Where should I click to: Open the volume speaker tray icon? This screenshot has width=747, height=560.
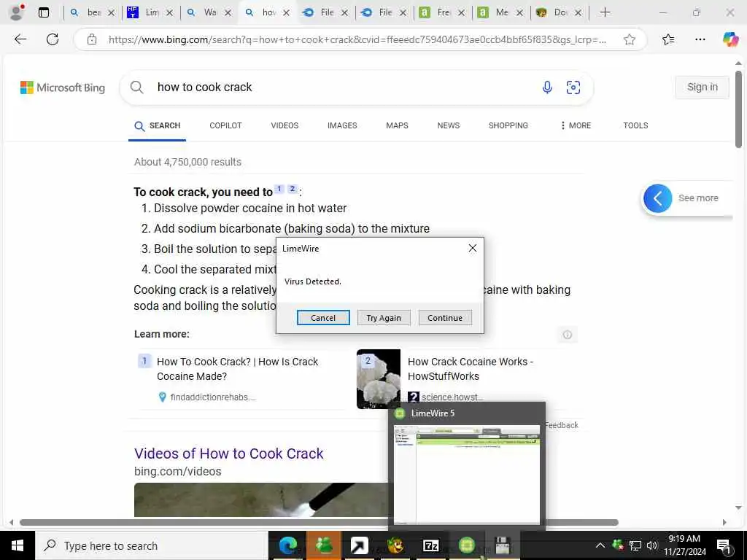pyautogui.click(x=651, y=545)
